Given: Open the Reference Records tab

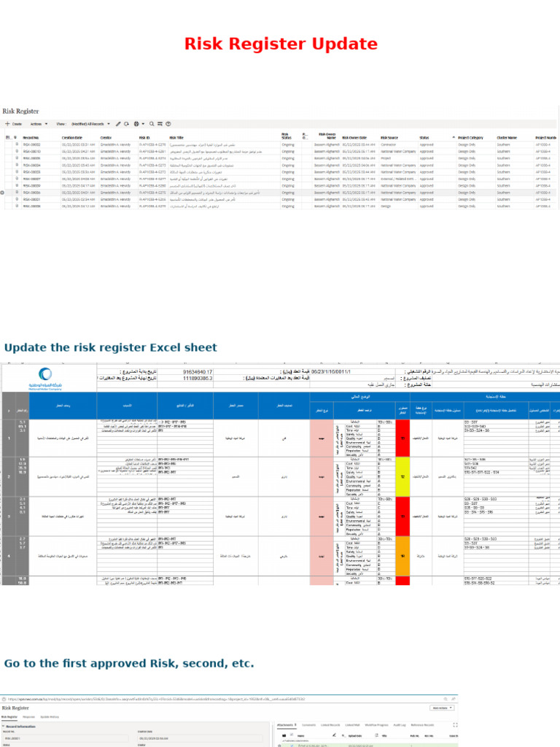Looking at the screenshot, I should [422, 725].
